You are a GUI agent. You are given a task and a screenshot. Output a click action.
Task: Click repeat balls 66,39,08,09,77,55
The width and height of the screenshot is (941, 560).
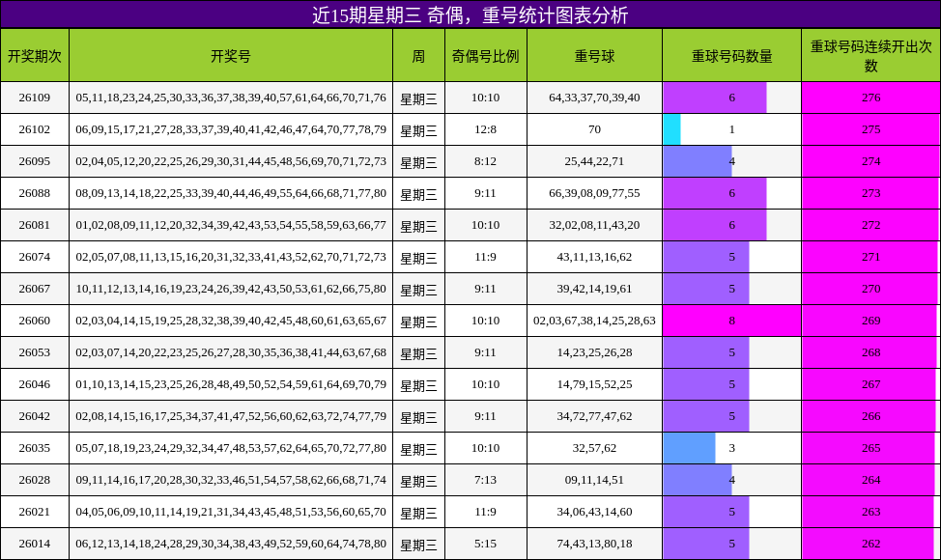pyautogui.click(x=595, y=192)
